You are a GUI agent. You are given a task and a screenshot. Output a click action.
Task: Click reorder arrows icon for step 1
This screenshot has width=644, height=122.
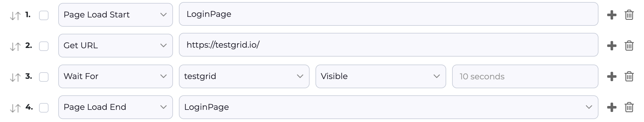point(15,16)
